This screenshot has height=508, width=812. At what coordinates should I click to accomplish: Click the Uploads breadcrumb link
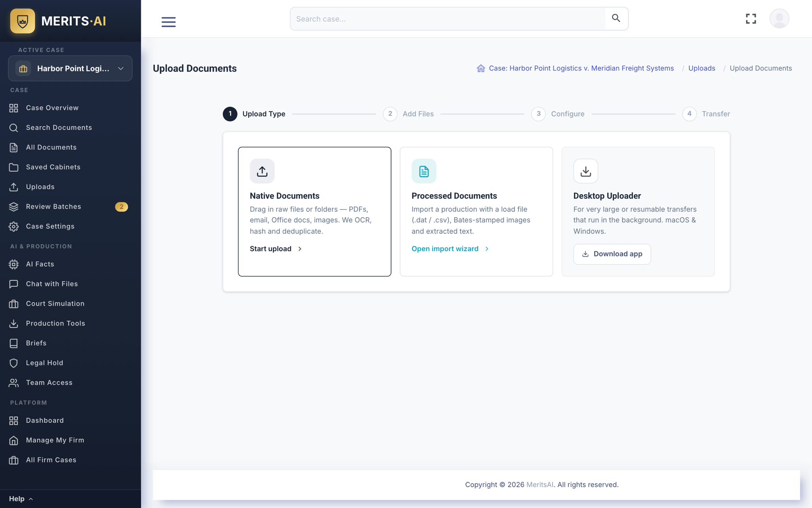[x=701, y=68]
